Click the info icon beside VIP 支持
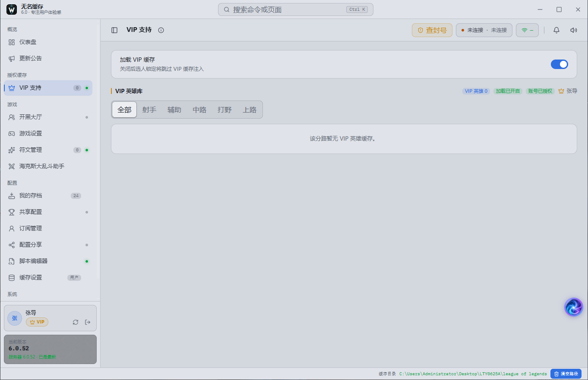This screenshot has height=380, width=588. [x=161, y=30]
